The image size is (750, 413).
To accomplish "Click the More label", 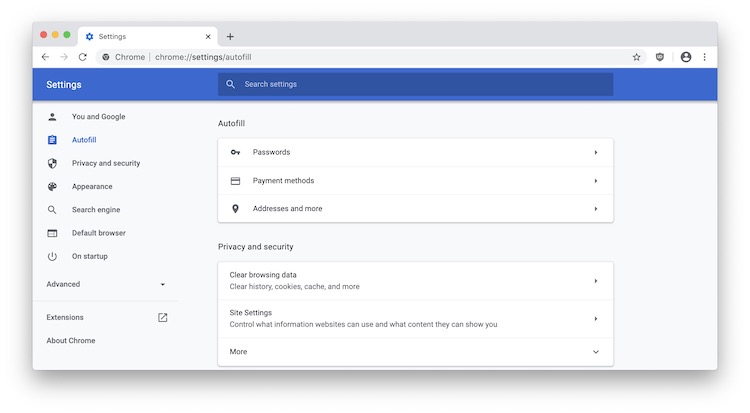I will (238, 352).
